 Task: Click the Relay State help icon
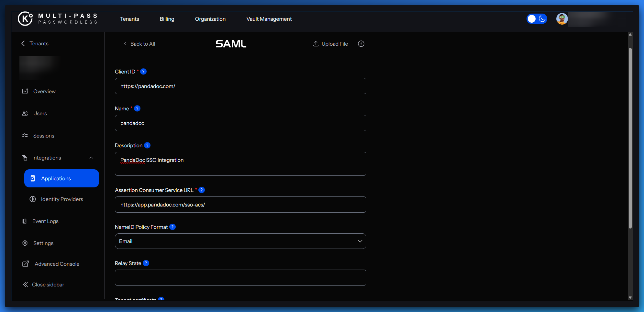pyautogui.click(x=146, y=263)
